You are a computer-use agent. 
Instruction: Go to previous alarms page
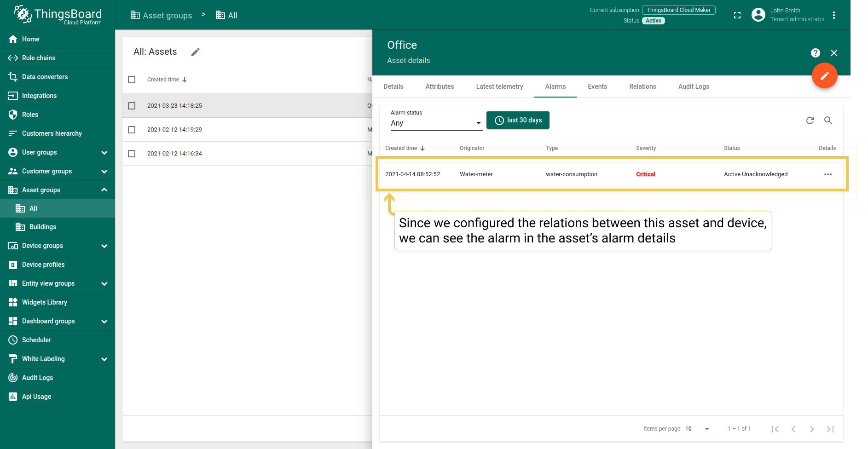point(793,429)
